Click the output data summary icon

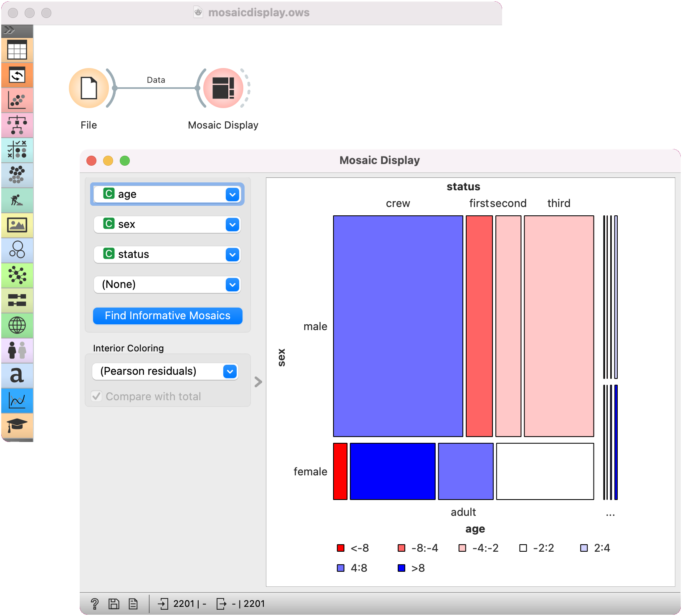pos(221,604)
